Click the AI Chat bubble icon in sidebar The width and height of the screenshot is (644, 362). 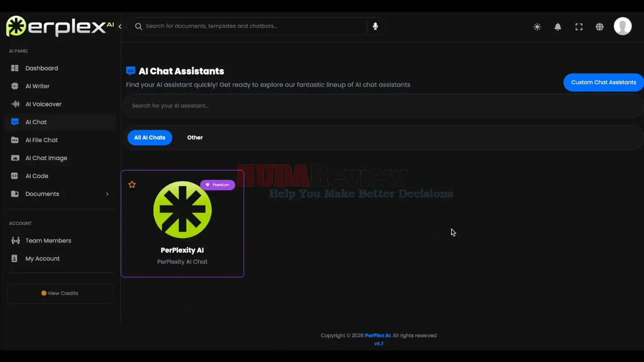15,122
